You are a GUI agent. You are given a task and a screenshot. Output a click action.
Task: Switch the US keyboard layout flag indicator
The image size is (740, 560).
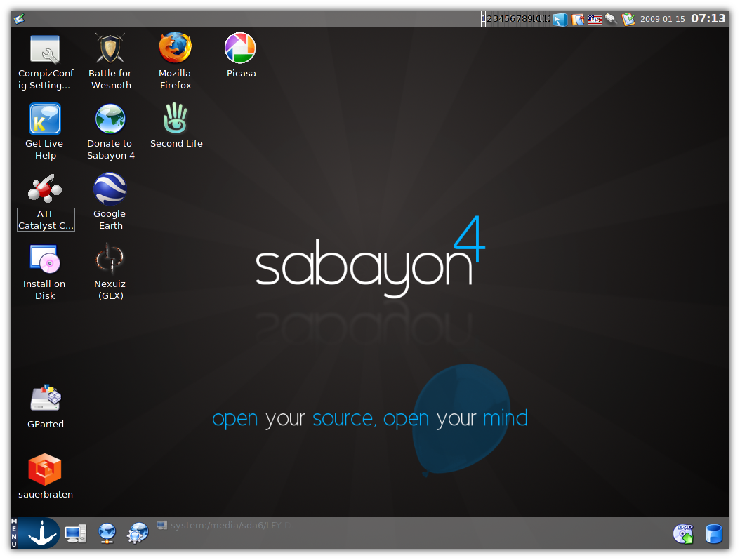tap(595, 19)
